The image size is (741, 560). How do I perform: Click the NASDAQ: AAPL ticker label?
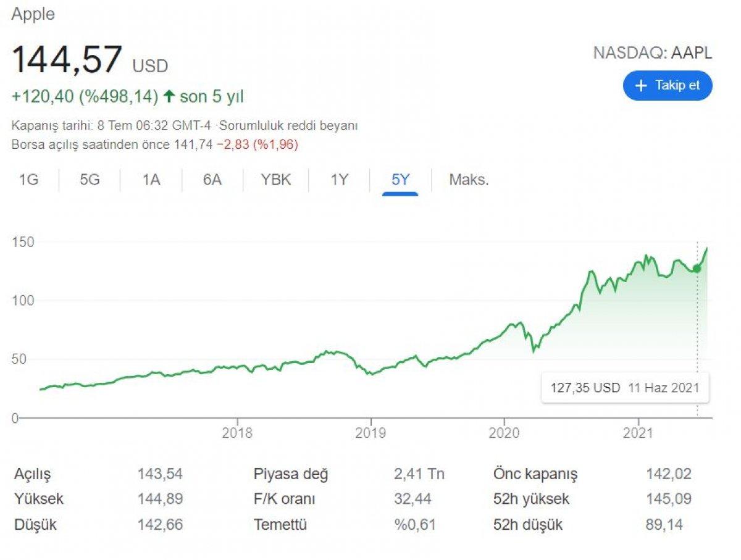652,53
